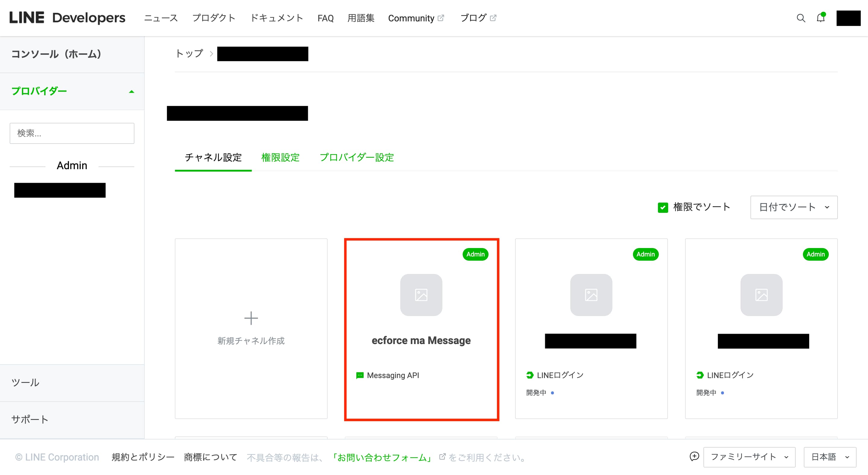Viewport: 868px width, 475px height.
Task: Click the トップ breadcrumb link
Action: click(189, 54)
